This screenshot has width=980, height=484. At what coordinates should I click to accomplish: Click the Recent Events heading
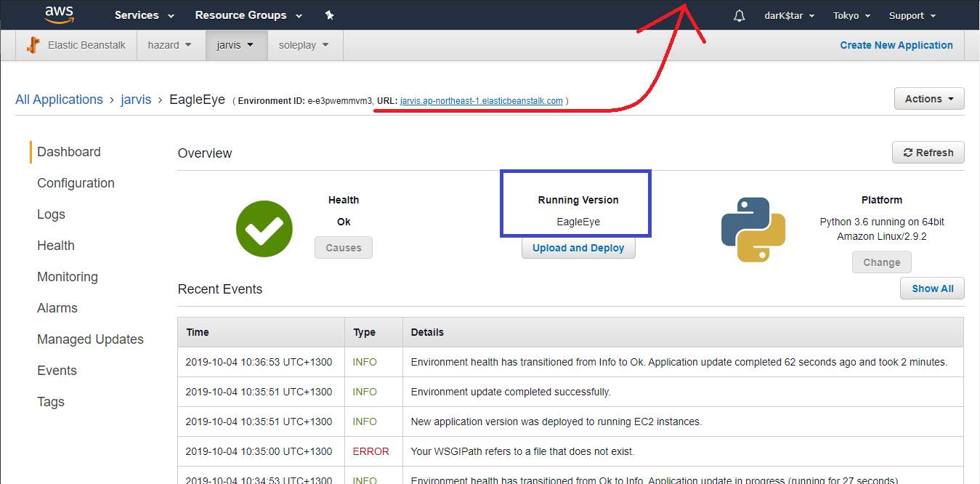tap(220, 289)
